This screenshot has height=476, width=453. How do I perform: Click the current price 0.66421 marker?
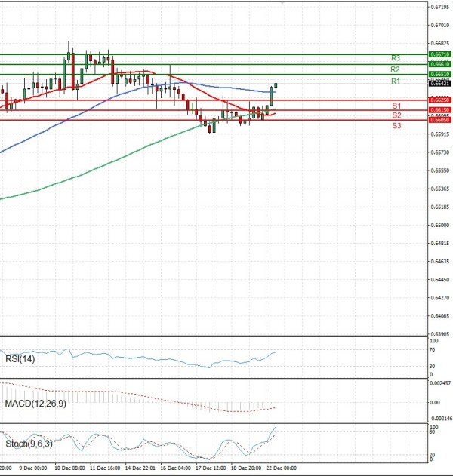coord(439,84)
